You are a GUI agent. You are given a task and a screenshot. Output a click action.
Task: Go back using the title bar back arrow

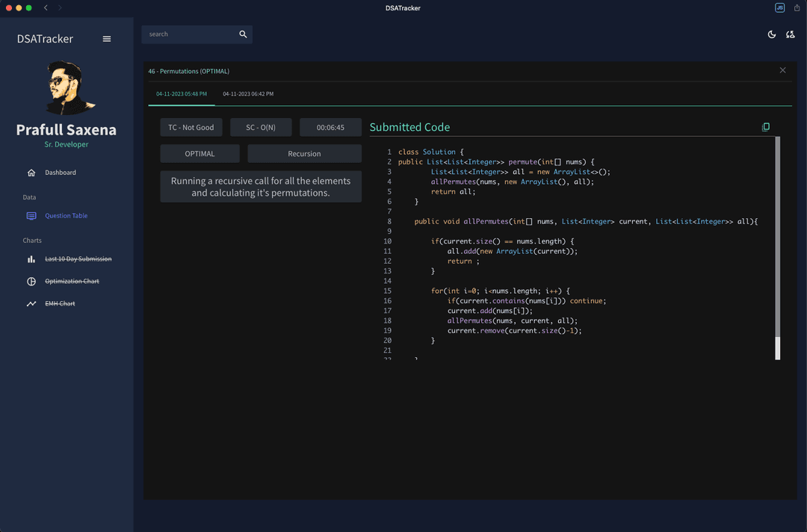46,7
